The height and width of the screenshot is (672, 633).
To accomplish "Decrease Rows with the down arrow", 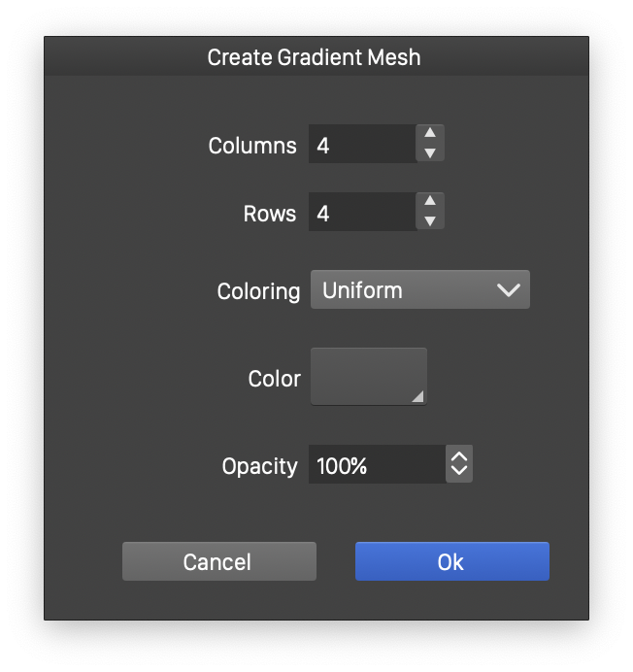I will 430,221.
